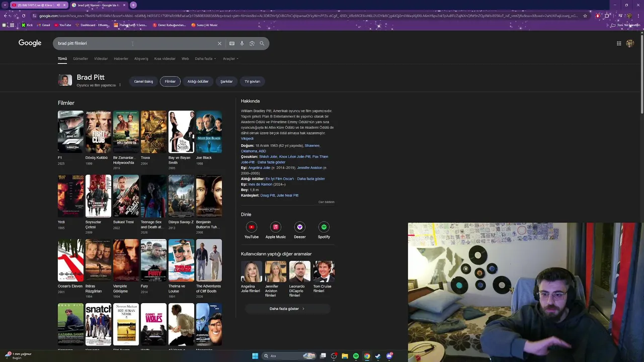Screen dimensions: 644x362
Task: Switch to the Videolar tab
Action: 101,58
